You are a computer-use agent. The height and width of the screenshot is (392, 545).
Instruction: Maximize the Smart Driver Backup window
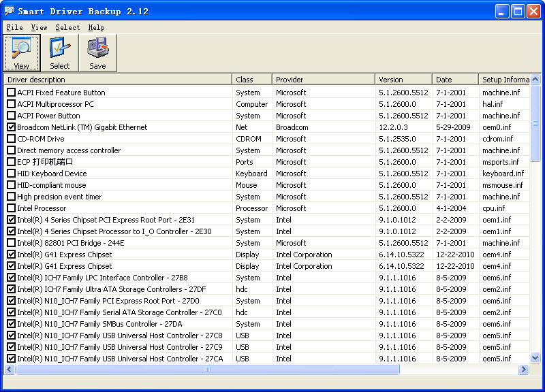518,11
